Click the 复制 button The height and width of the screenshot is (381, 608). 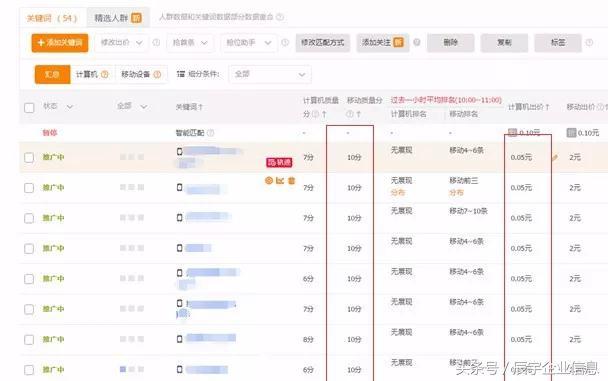point(504,43)
